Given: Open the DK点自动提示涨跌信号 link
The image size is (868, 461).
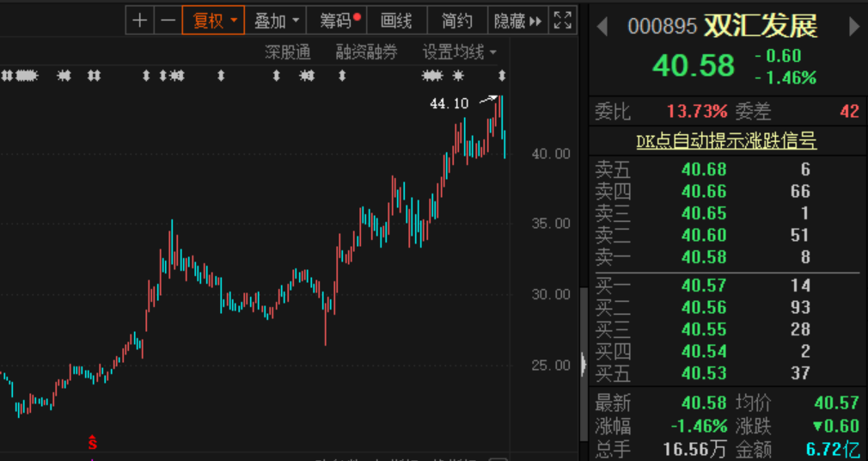Looking at the screenshot, I should point(726,141).
